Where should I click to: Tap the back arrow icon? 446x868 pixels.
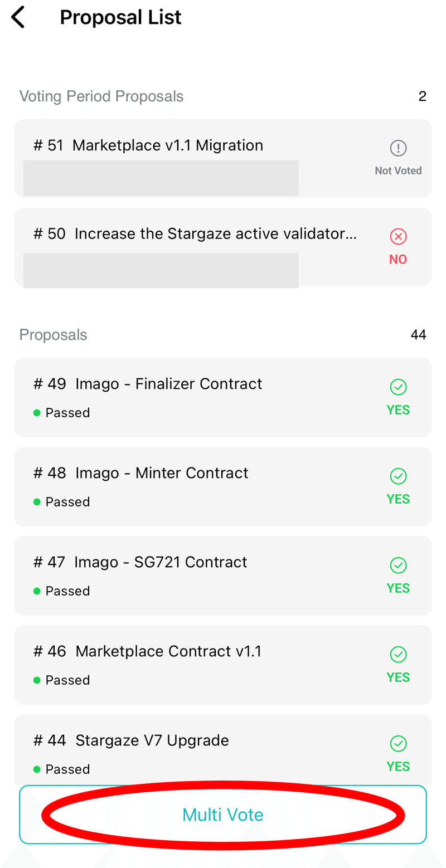18,17
